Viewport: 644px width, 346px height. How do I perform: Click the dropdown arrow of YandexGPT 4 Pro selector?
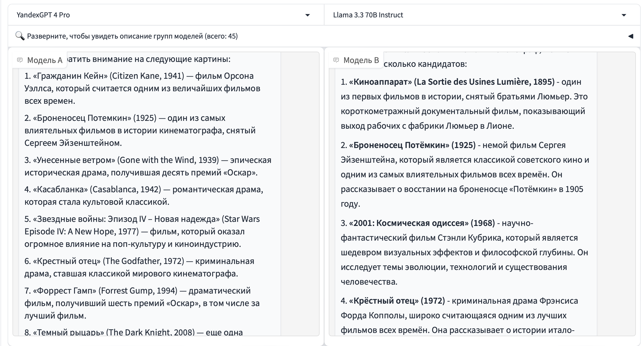coord(307,15)
